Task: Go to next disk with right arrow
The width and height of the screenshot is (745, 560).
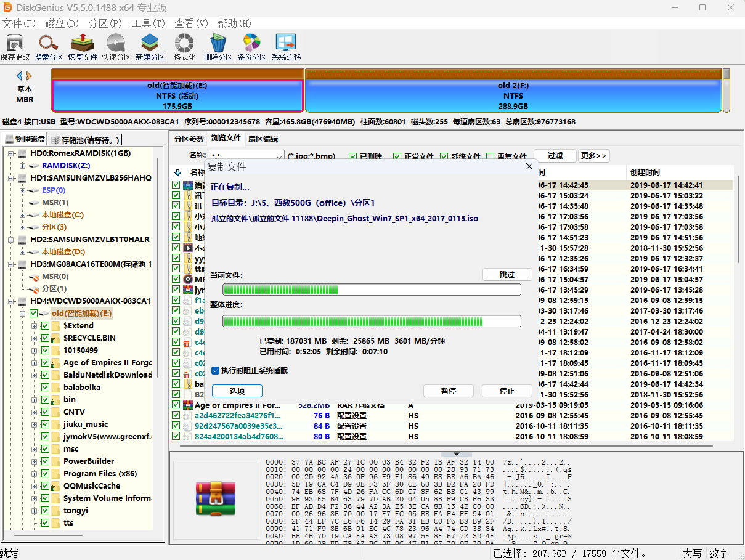Action: click(28, 76)
